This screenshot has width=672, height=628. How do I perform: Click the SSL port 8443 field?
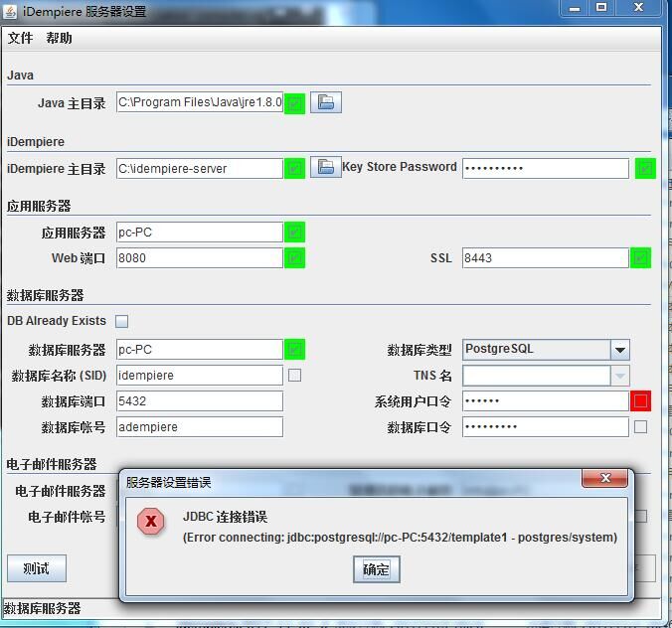(x=546, y=258)
